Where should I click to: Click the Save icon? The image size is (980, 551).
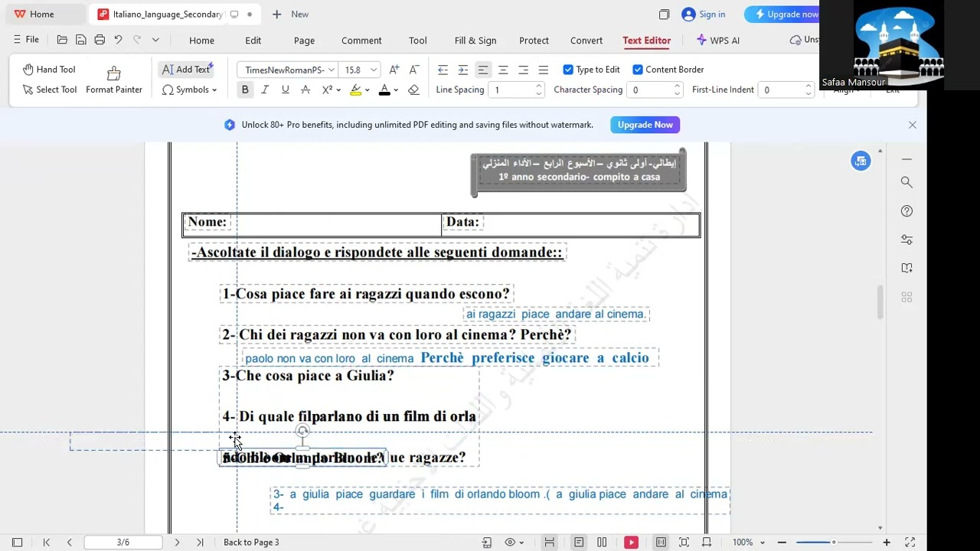click(80, 40)
